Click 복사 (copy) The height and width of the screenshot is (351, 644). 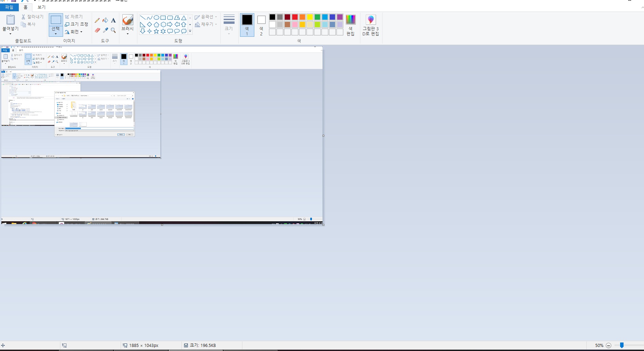pos(28,24)
